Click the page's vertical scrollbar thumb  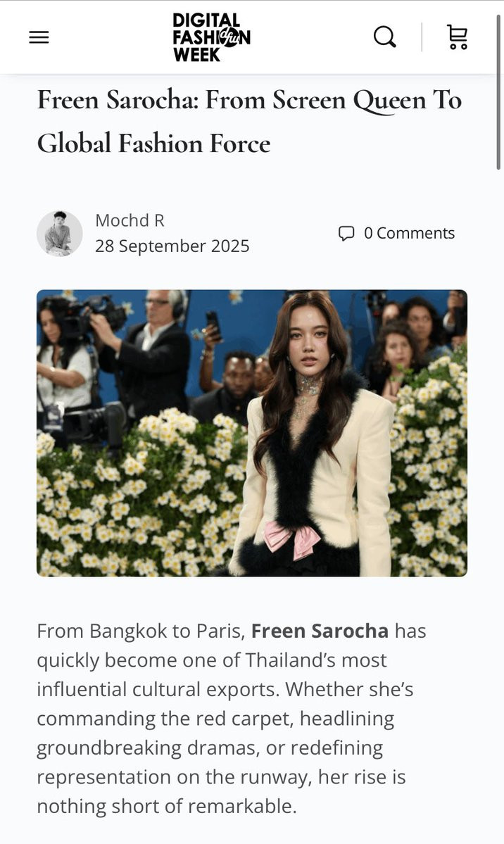tap(498, 92)
